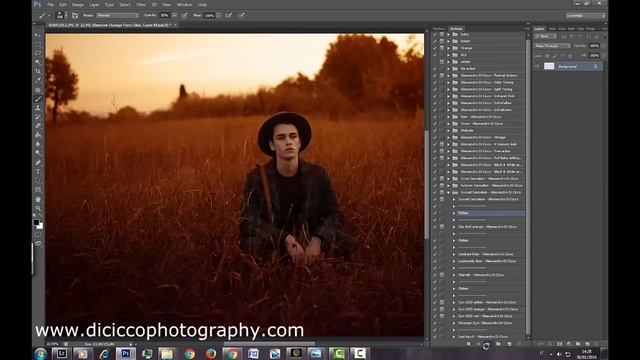Select the Hand tool
Screen dimensions: 640x360
38,199
